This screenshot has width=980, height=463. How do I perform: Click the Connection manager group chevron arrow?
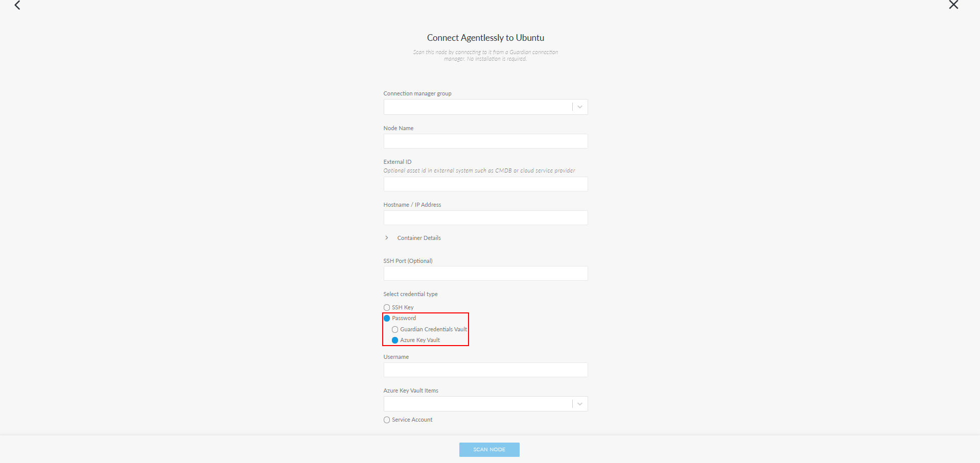tap(580, 107)
